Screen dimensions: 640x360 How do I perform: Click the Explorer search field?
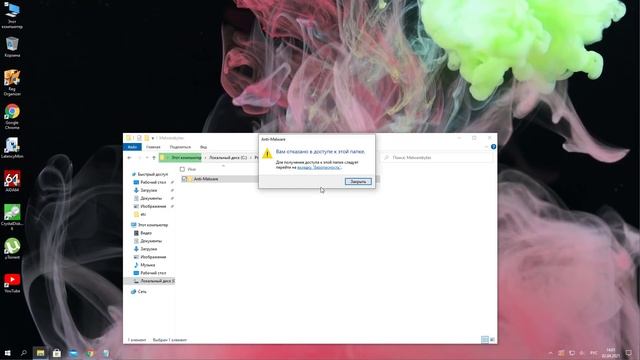tap(437, 158)
